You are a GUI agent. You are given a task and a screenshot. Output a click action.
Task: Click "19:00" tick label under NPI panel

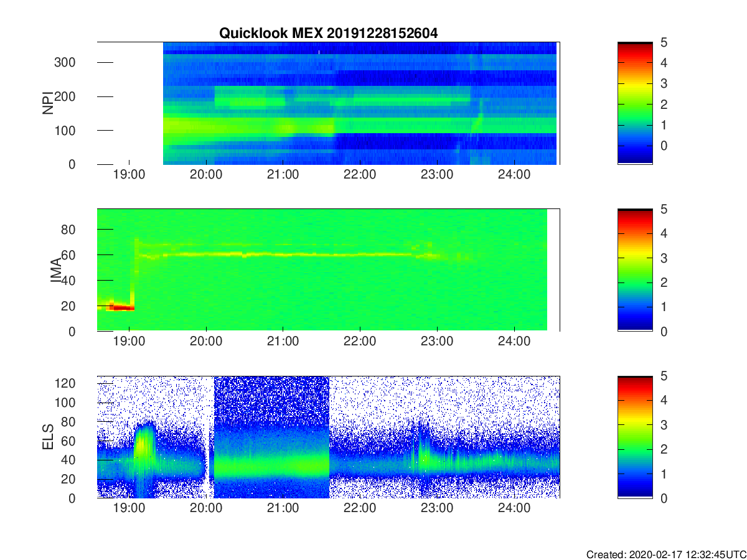(129, 175)
